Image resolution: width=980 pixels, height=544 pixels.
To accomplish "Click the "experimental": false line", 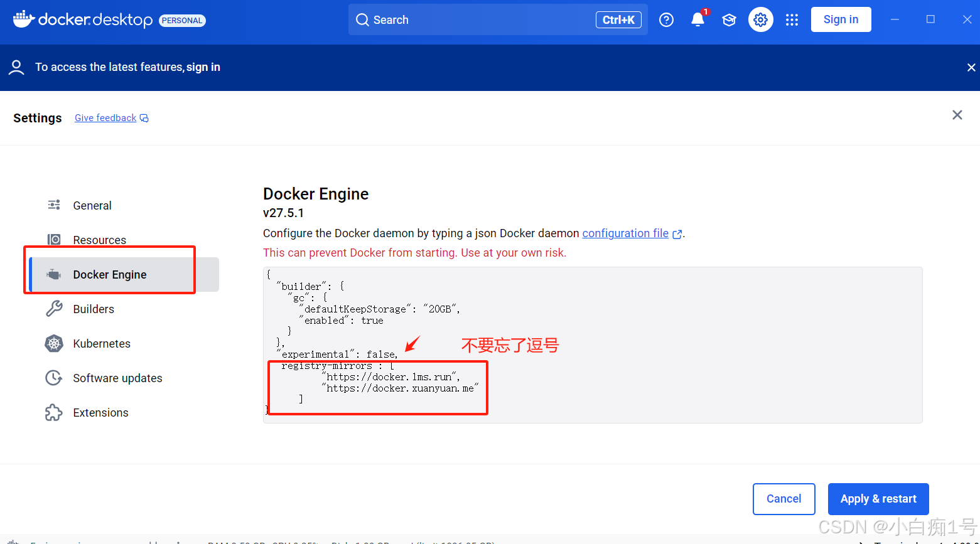I will (337, 354).
